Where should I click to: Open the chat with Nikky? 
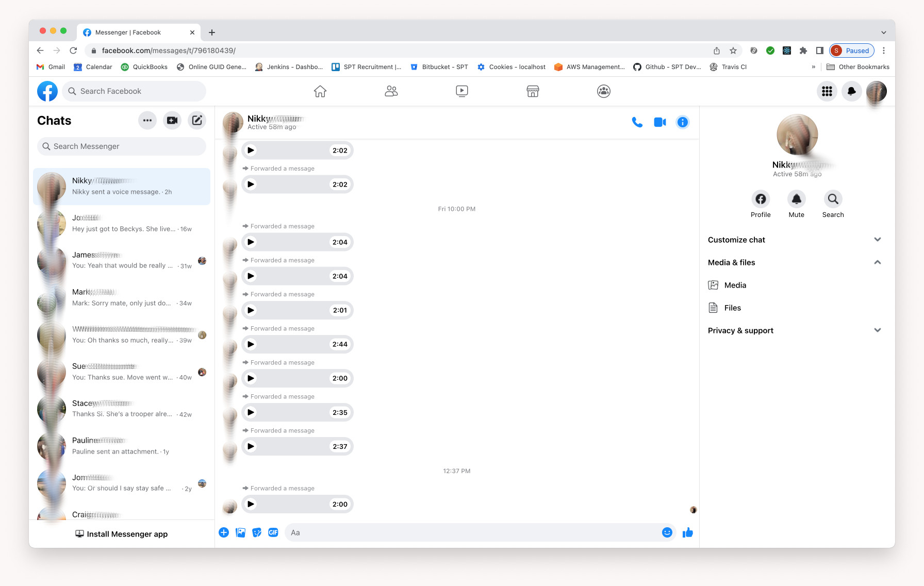click(122, 187)
